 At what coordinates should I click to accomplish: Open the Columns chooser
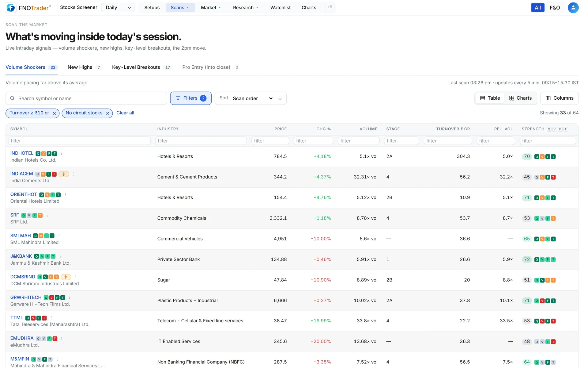[559, 98]
